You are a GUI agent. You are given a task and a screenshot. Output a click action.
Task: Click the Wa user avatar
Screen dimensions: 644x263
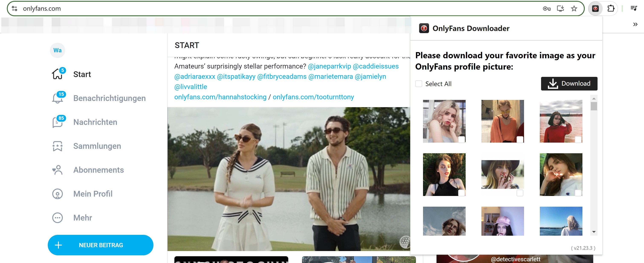click(58, 50)
